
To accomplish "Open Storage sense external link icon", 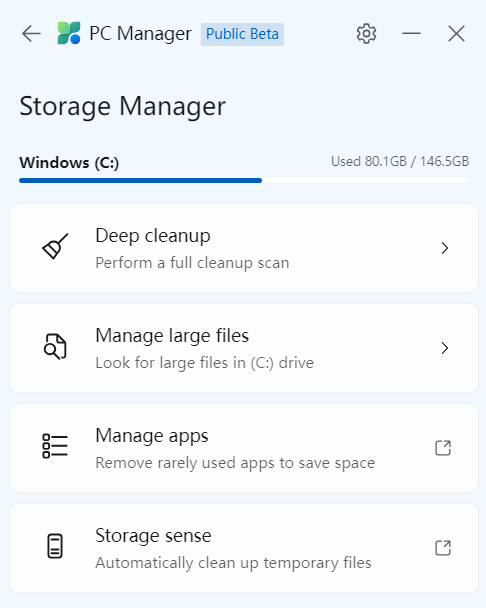I will pos(443,548).
